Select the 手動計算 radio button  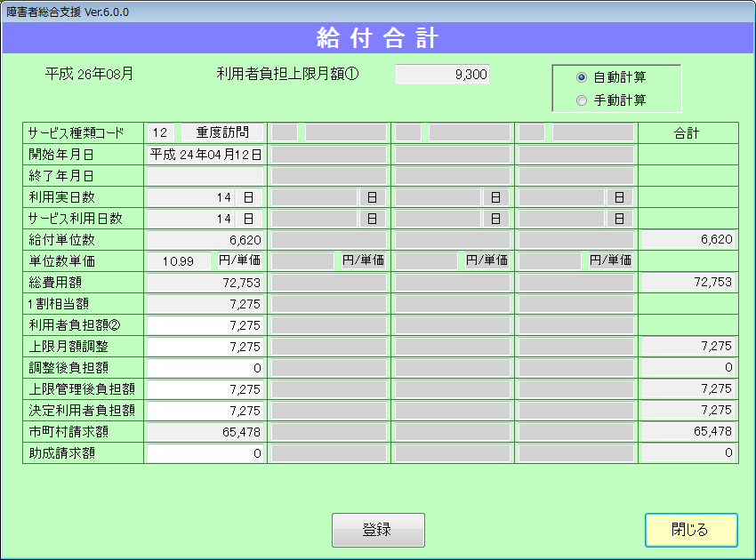click(583, 100)
